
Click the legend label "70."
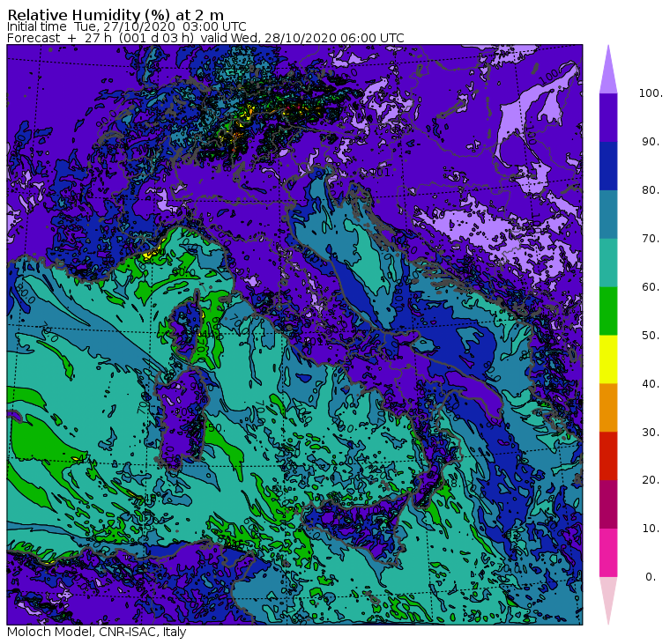tap(651, 239)
